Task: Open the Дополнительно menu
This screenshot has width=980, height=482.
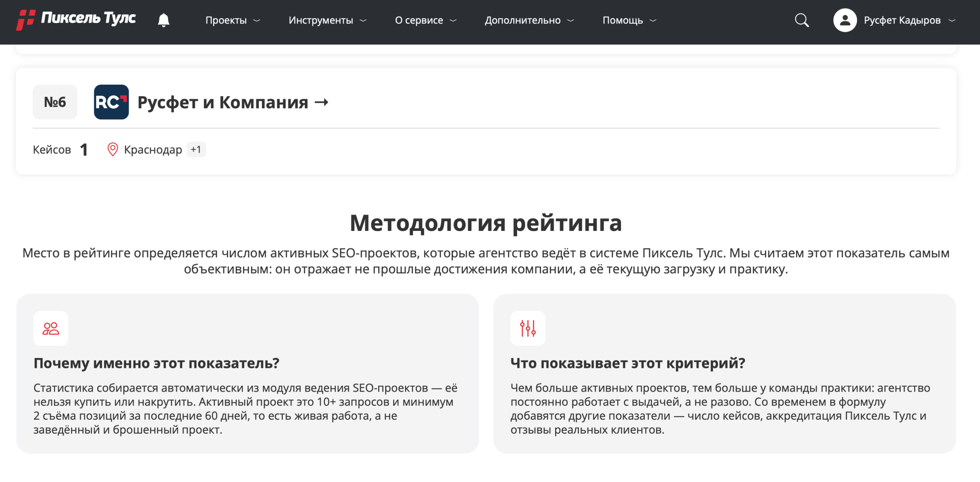Action: (529, 20)
